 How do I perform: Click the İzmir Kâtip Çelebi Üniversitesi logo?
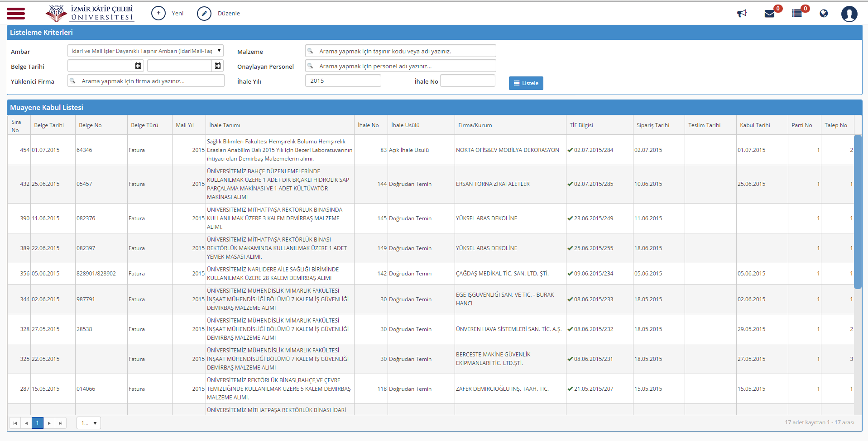point(90,13)
